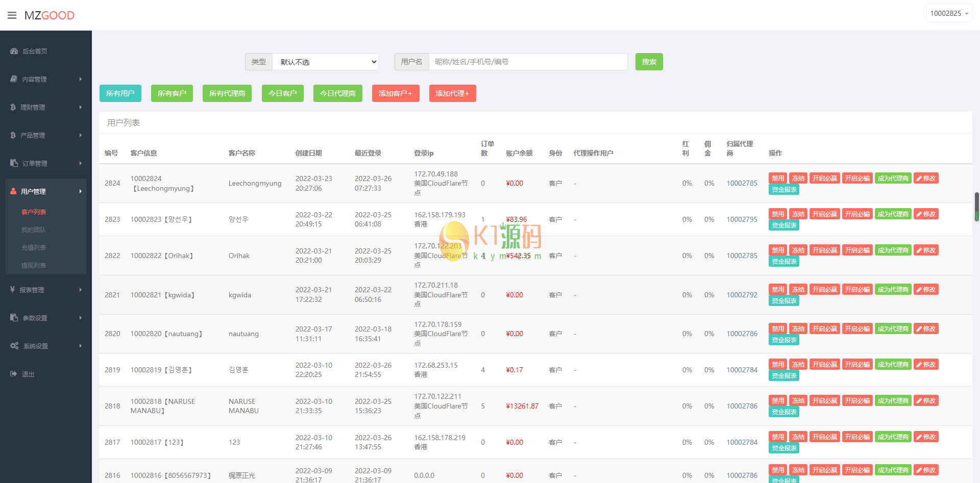Open 我的团队 in the sidebar submenu
Screen dimensions: 980x483
[x=34, y=230]
